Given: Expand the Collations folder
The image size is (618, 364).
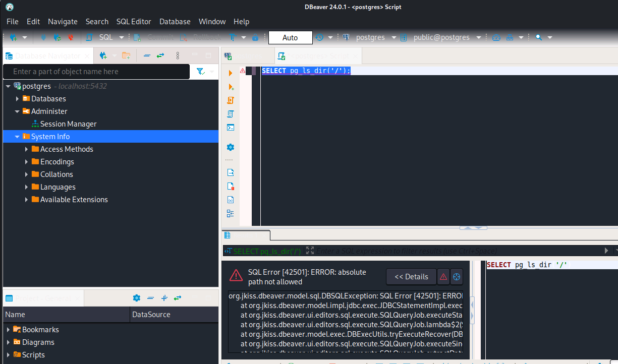Looking at the screenshot, I should [26, 174].
